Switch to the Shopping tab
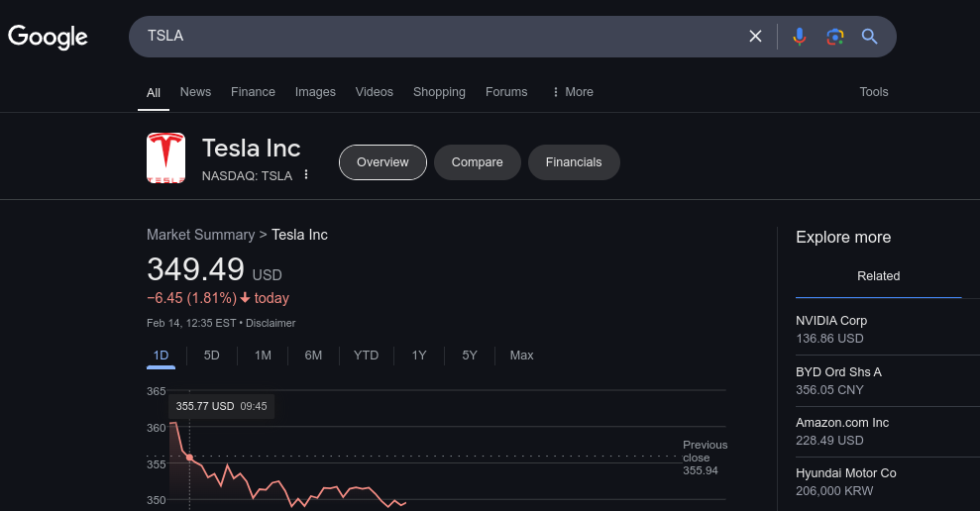This screenshot has height=511, width=980. click(x=439, y=92)
